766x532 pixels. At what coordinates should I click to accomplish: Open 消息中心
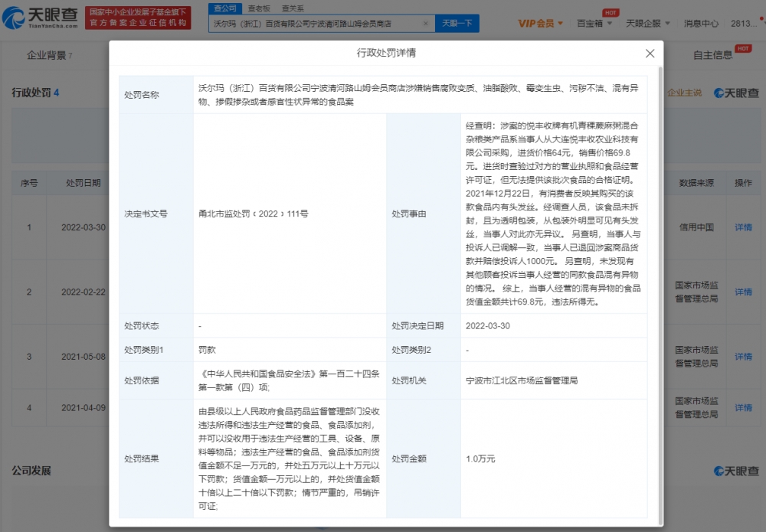pos(701,24)
